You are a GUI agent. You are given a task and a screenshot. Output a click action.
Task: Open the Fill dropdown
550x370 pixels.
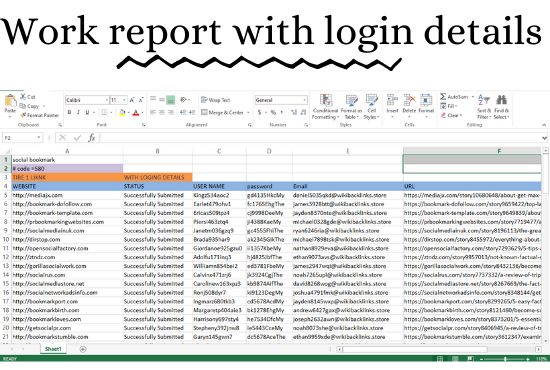point(449,106)
